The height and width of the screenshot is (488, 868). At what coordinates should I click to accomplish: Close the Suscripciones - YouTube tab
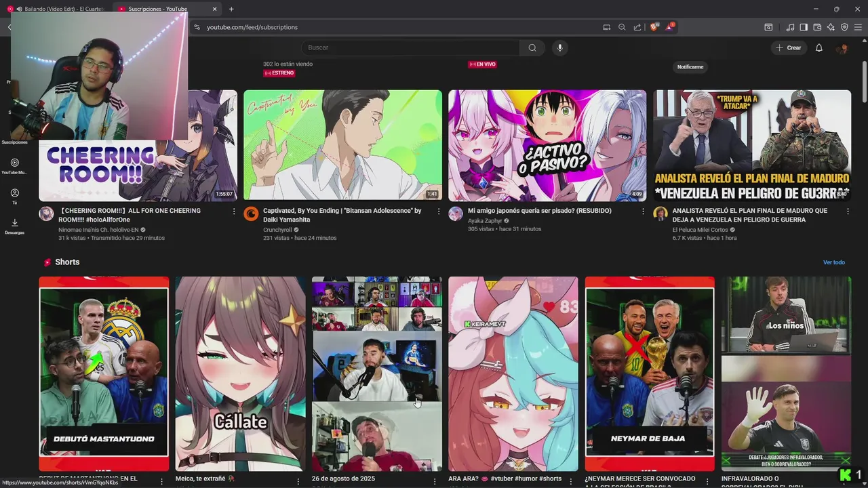coord(215,9)
